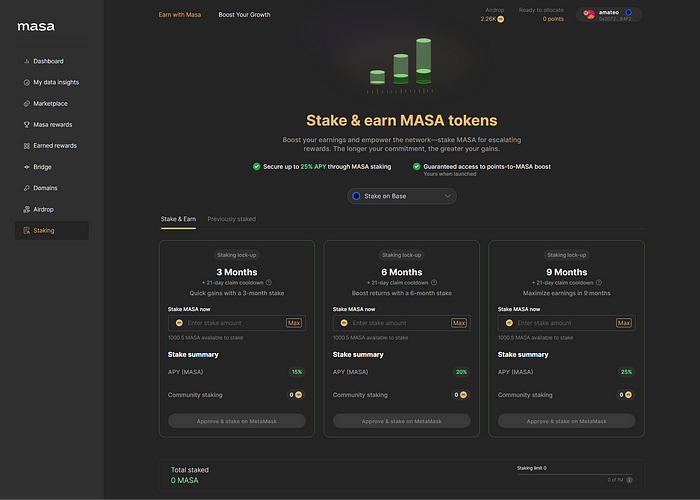Select Staking in the sidebar
This screenshot has height=500, width=700.
[x=51, y=230]
